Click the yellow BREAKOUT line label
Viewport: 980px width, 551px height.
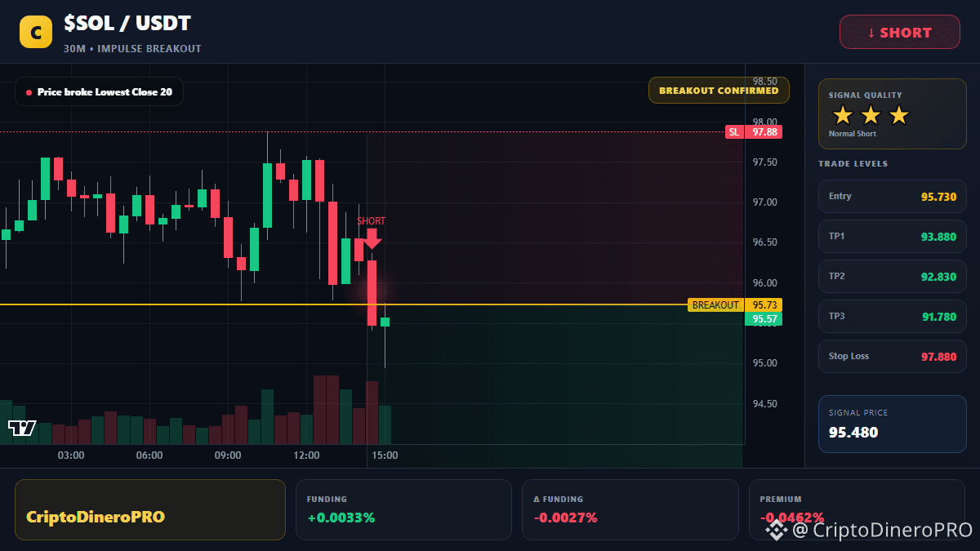[x=715, y=305]
